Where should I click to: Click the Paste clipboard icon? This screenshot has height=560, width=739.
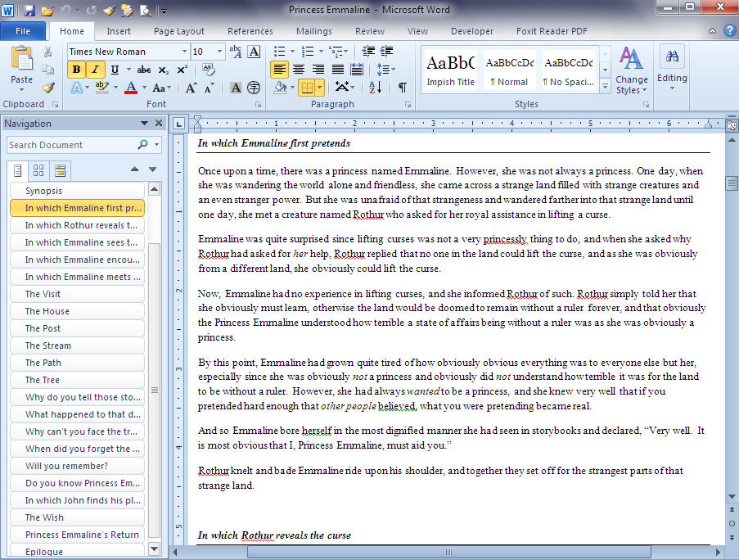pyautogui.click(x=21, y=58)
